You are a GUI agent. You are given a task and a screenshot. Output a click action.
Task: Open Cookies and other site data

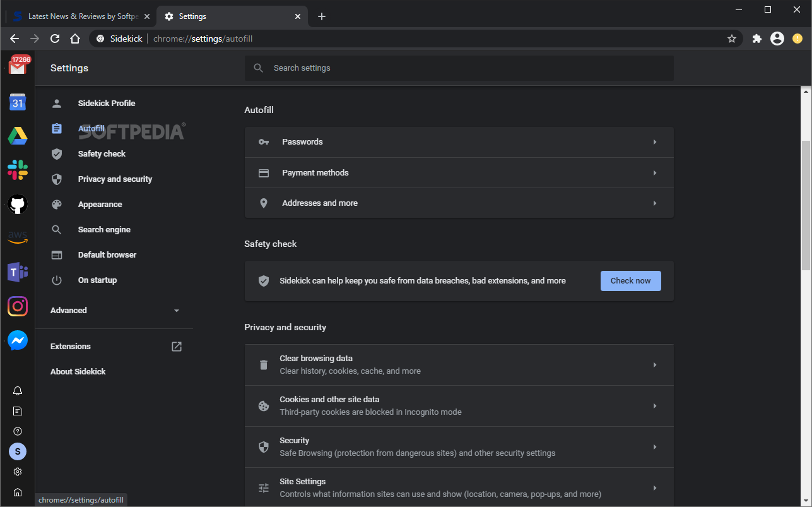[x=459, y=406]
